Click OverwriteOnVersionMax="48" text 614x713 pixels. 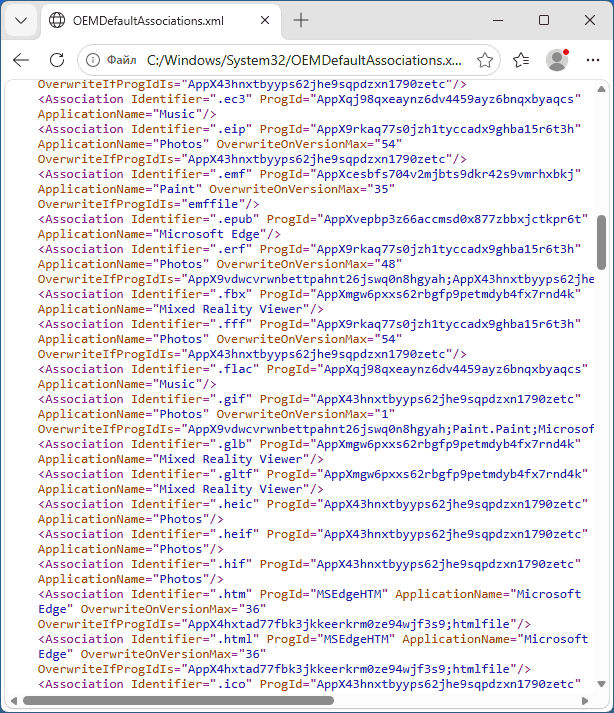pos(309,264)
